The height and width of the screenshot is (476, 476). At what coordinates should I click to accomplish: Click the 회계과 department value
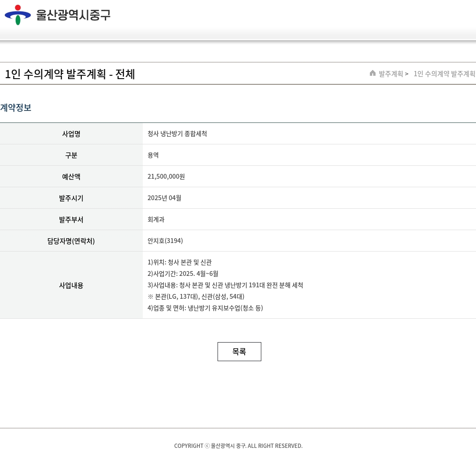click(156, 220)
